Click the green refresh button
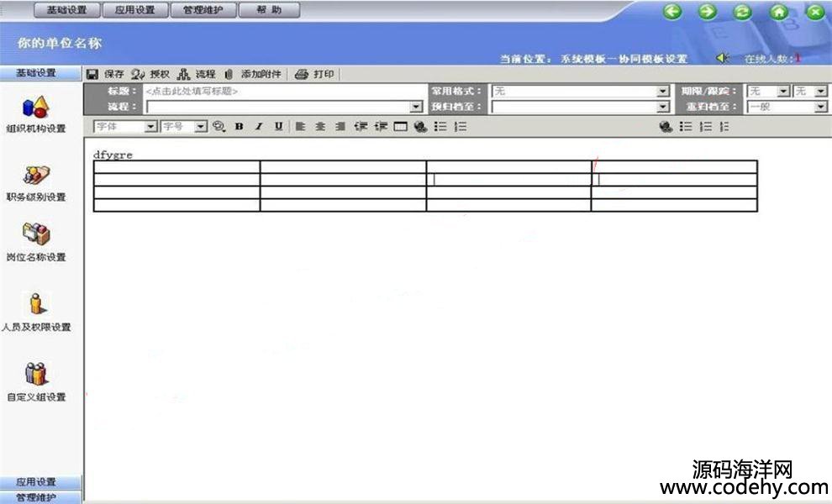Screen dimensions: 832x504 tap(742, 12)
